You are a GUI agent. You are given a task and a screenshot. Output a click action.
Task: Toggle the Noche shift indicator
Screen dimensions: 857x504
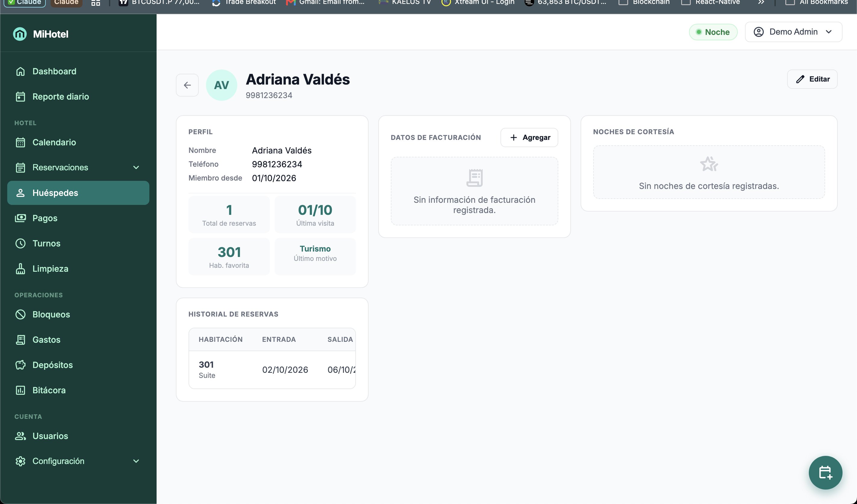pyautogui.click(x=713, y=32)
